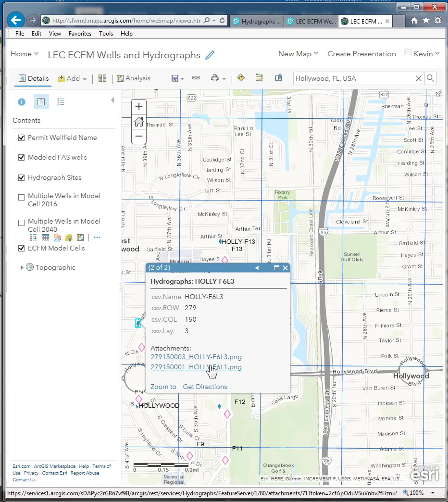This screenshot has width=448, height=502.
Task: Perform analysis on Multiple Wells 2040 layer
Action: click(x=80, y=237)
